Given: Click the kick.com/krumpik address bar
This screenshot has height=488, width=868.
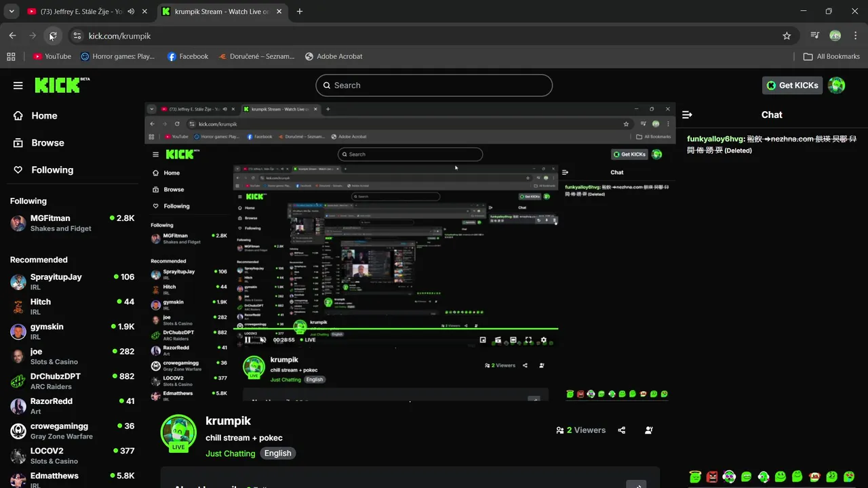Looking at the screenshot, I should (434, 36).
